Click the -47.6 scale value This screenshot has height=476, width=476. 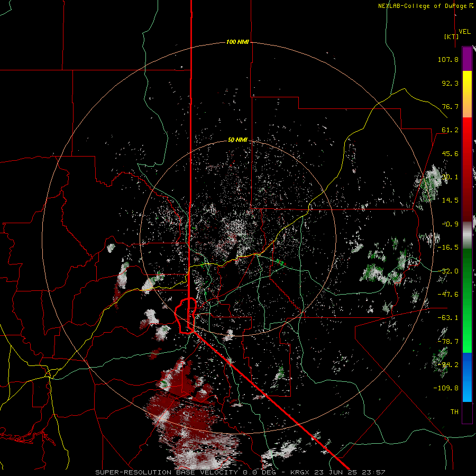[448, 295]
